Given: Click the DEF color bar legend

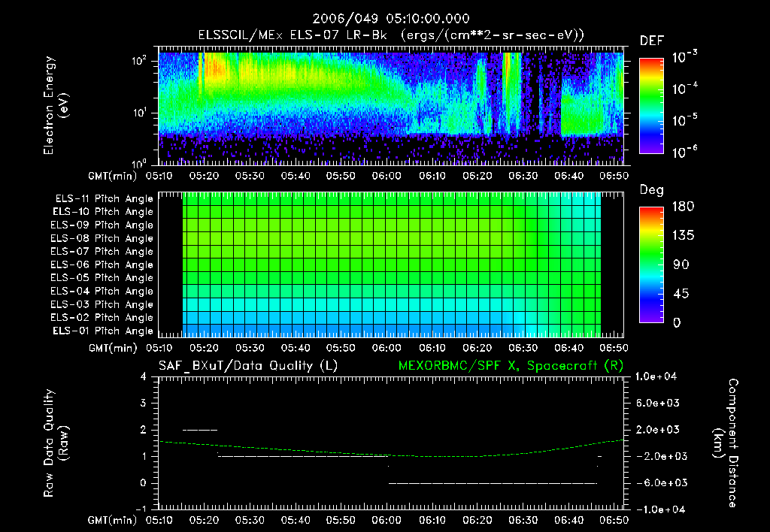Looking at the screenshot, I should pos(651,105).
